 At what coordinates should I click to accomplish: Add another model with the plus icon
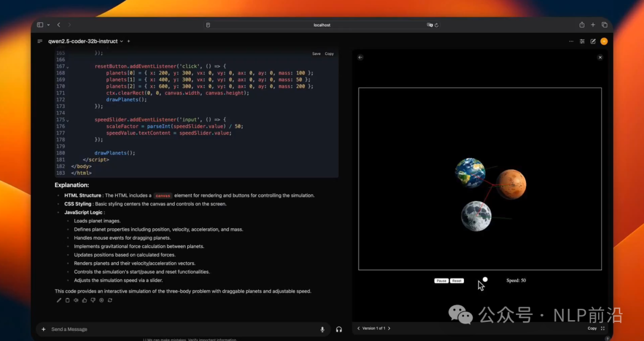click(x=129, y=41)
